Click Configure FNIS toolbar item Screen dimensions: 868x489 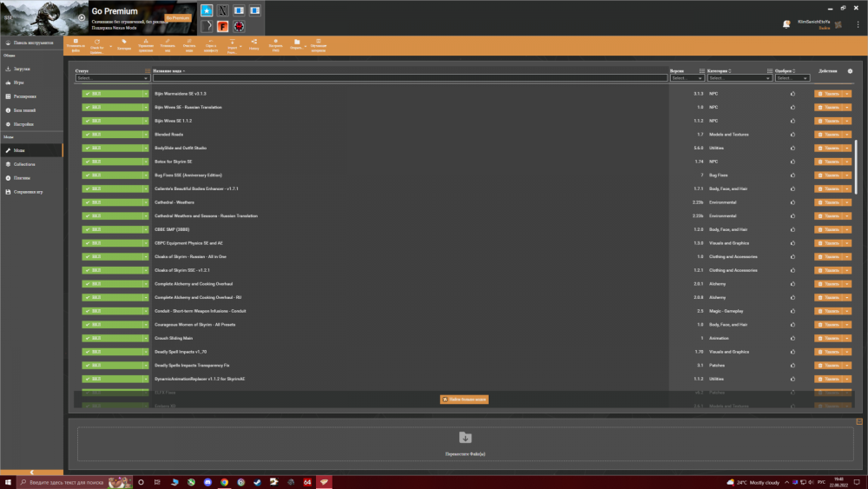[276, 45]
